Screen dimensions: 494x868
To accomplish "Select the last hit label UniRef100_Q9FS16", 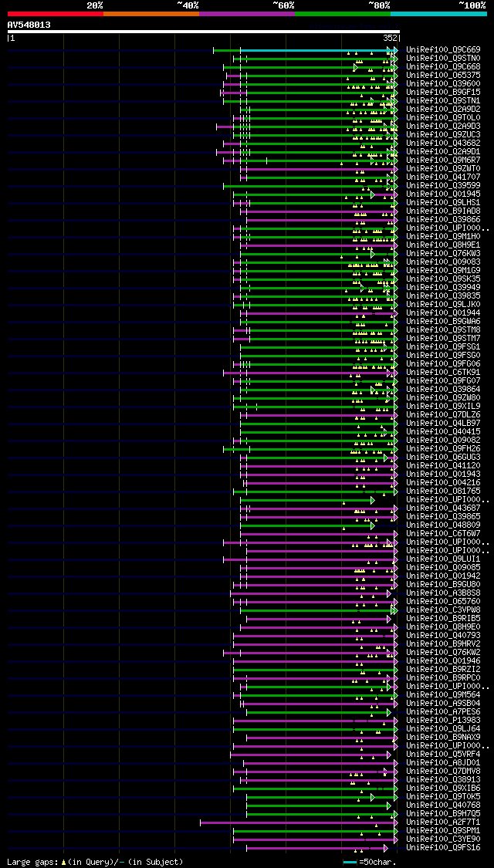I will pos(443,847).
